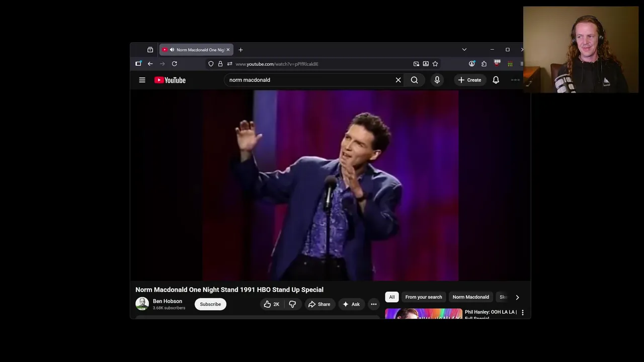This screenshot has width=644, height=362.
Task: Open the extensions puzzle icon
Action: click(484, 64)
